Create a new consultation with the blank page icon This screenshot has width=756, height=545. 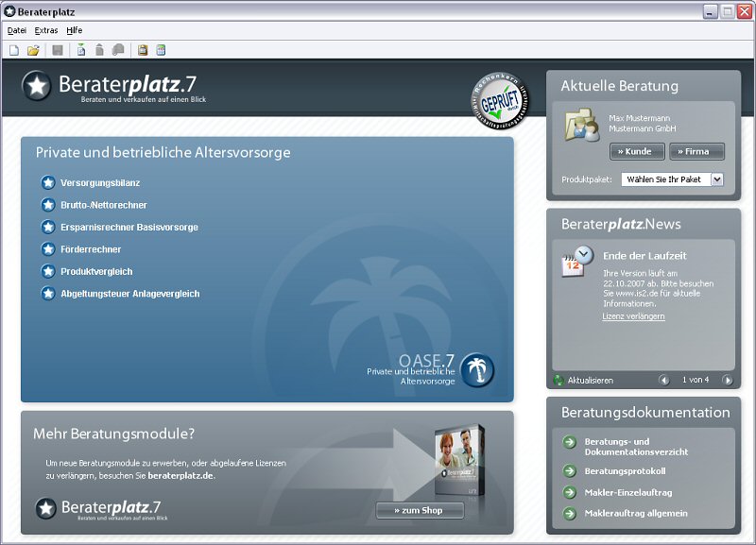pos(14,50)
